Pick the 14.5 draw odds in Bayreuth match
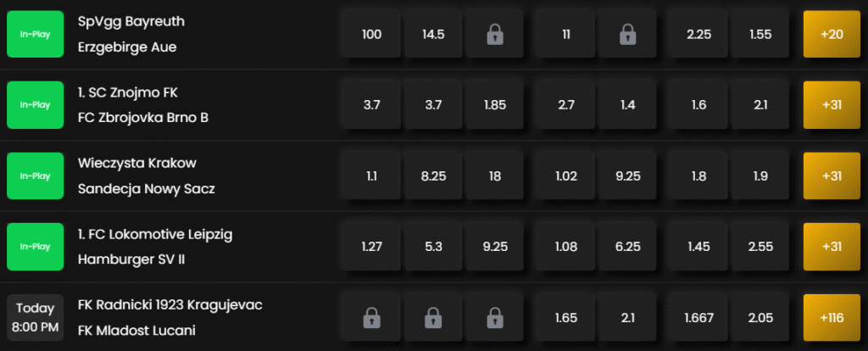The height and width of the screenshot is (351, 868). click(x=433, y=34)
